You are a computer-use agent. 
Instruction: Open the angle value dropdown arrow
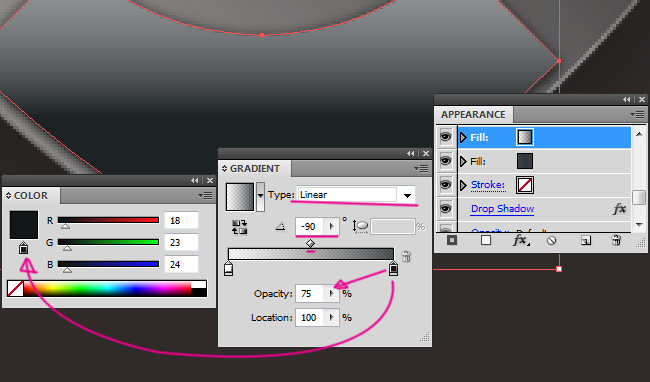click(x=331, y=227)
